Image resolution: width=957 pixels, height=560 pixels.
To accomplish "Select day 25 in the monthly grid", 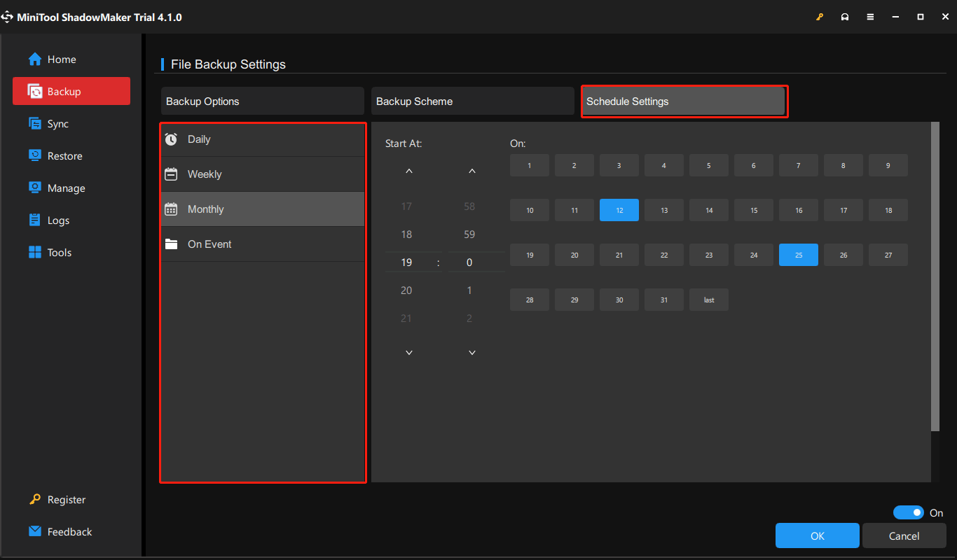I will [798, 255].
